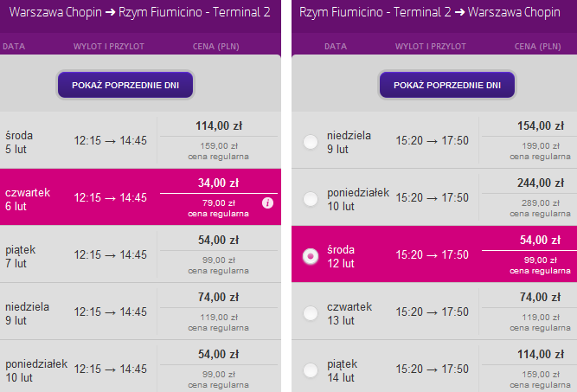
Task: Pick outbound flight niedziela 9 lut row
Action: click(140, 312)
